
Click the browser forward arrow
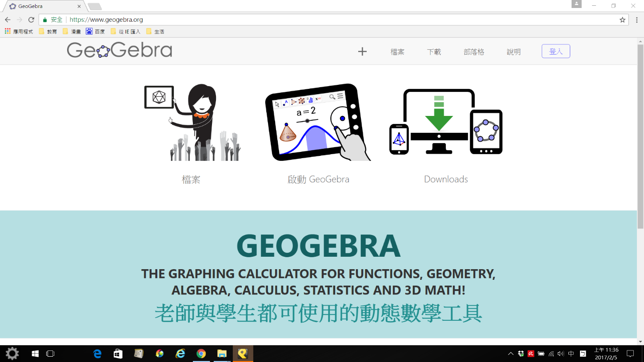point(20,20)
